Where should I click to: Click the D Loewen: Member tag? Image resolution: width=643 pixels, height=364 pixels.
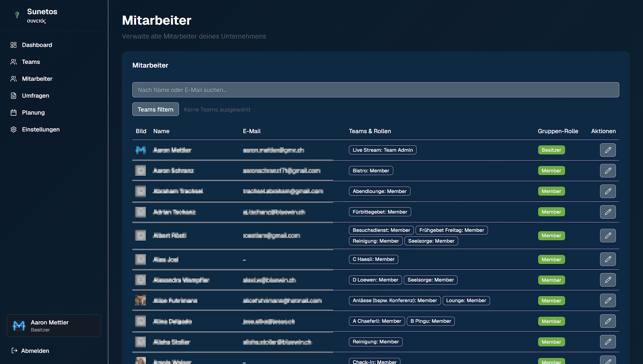pos(376,280)
